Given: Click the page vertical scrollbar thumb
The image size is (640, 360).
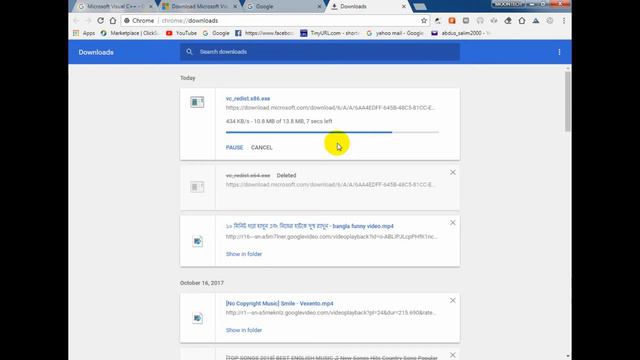Looking at the screenshot, I should 567,102.
